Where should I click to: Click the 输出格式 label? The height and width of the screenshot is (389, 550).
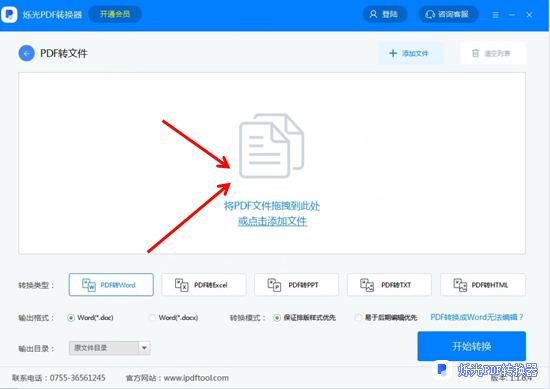pyautogui.click(x=36, y=318)
